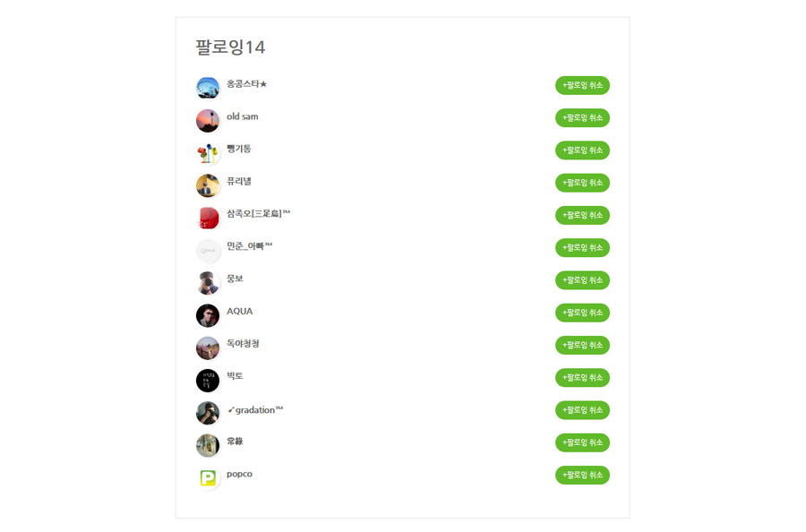Click the gradation™ user avatar
Viewport: 806px width, 532px height.
208,413
